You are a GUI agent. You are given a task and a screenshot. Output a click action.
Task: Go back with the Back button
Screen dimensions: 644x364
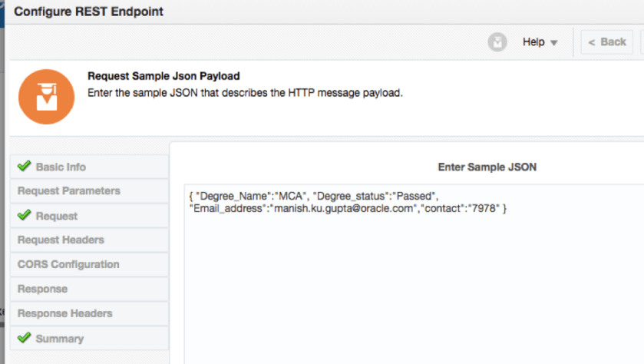pyautogui.click(x=606, y=41)
